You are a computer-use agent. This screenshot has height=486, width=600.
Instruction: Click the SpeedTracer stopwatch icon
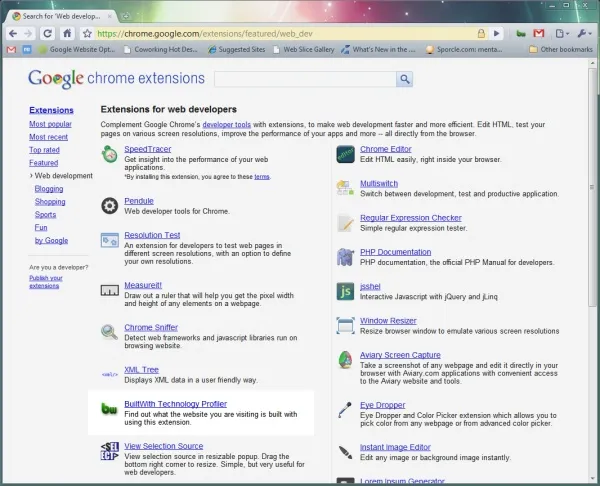point(110,154)
